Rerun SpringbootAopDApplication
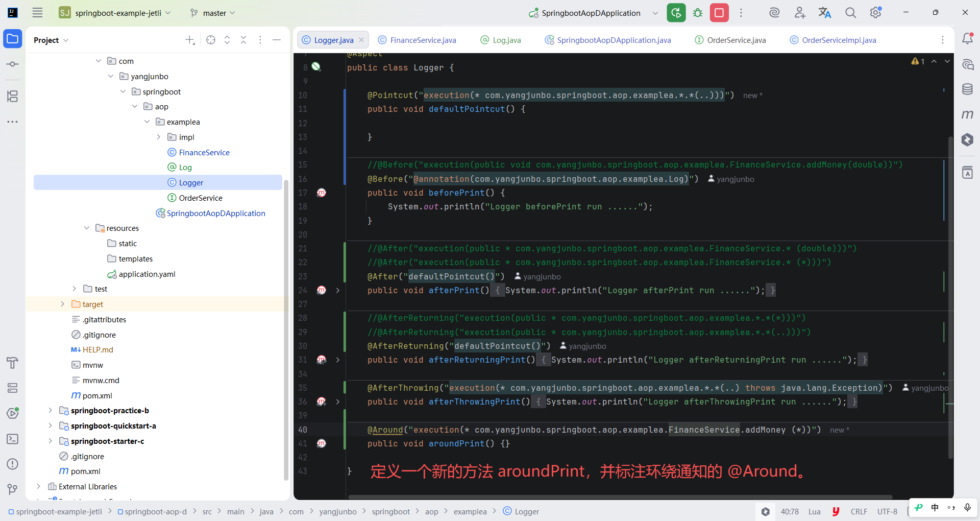The width and height of the screenshot is (980, 521). [x=676, y=13]
